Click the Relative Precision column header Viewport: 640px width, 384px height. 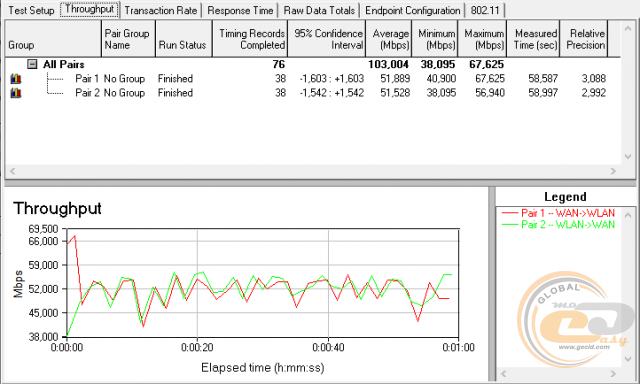point(584,39)
